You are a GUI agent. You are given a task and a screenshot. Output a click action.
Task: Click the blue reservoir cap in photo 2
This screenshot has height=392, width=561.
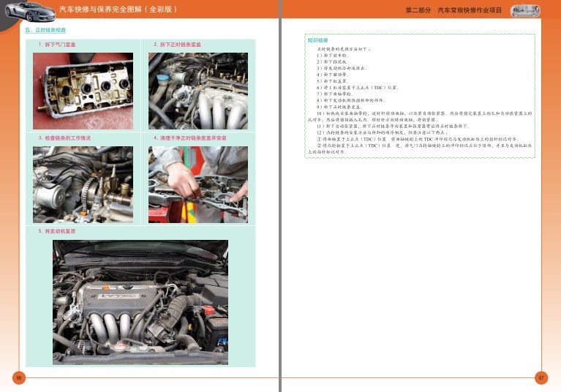(x=164, y=79)
